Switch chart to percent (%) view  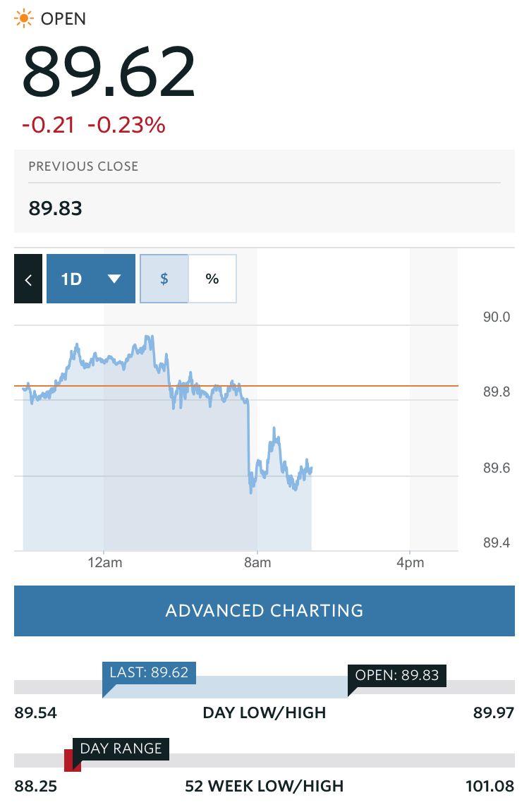212,279
